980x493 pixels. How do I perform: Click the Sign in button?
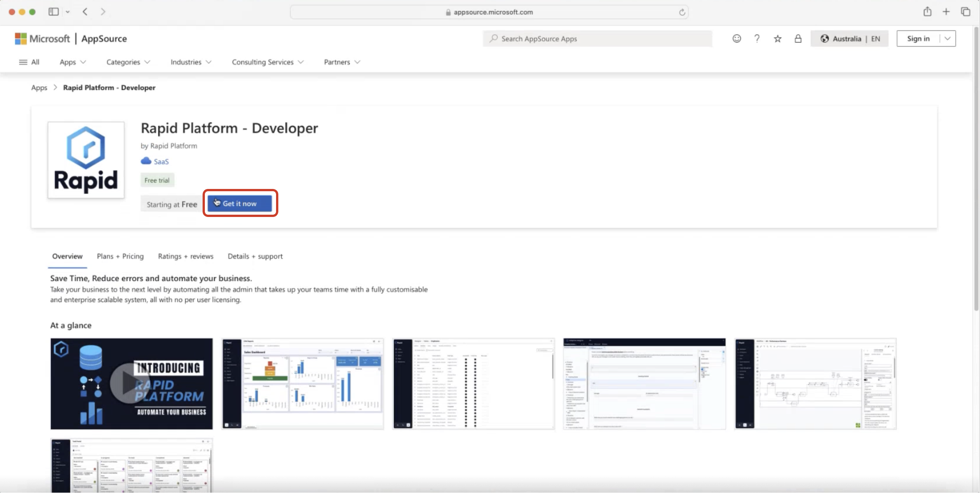[918, 38]
